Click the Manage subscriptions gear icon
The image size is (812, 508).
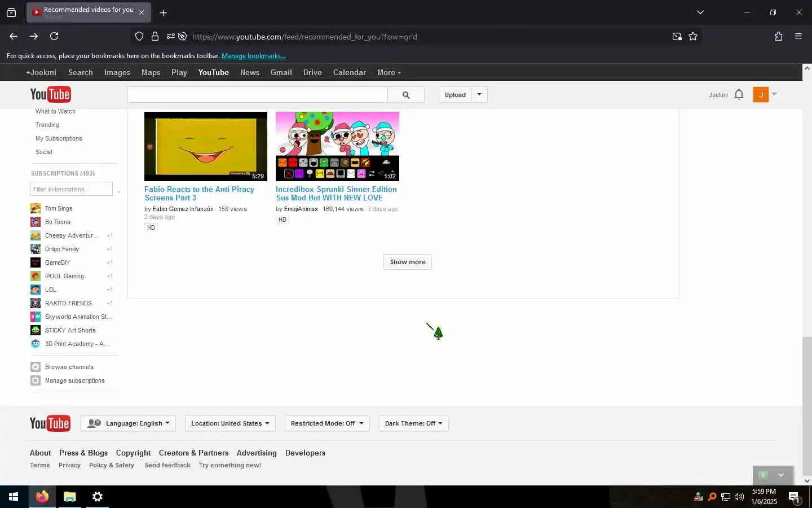(x=36, y=380)
